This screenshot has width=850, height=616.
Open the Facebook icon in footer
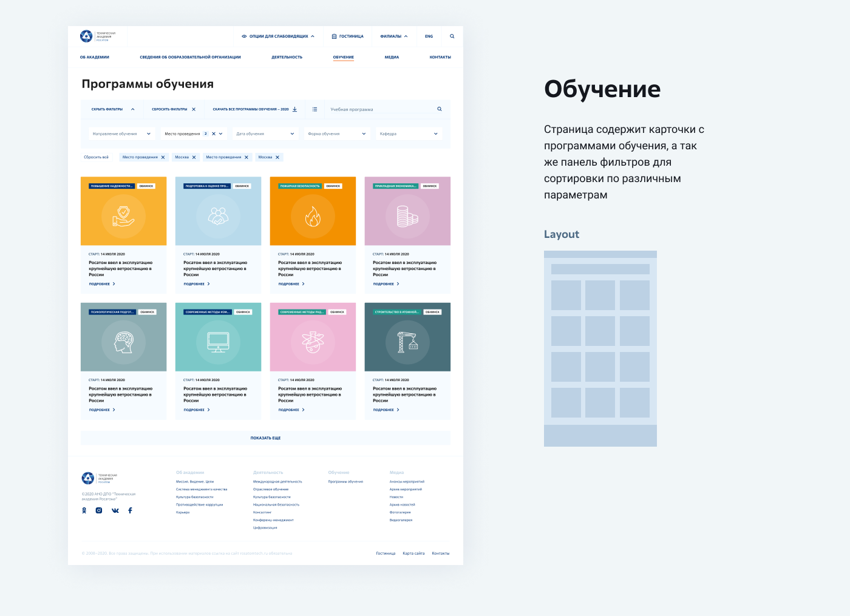[x=130, y=510]
